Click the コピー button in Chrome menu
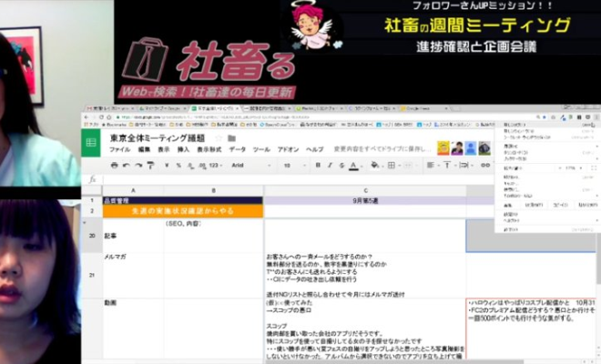This screenshot has height=364, width=601. coord(558,205)
